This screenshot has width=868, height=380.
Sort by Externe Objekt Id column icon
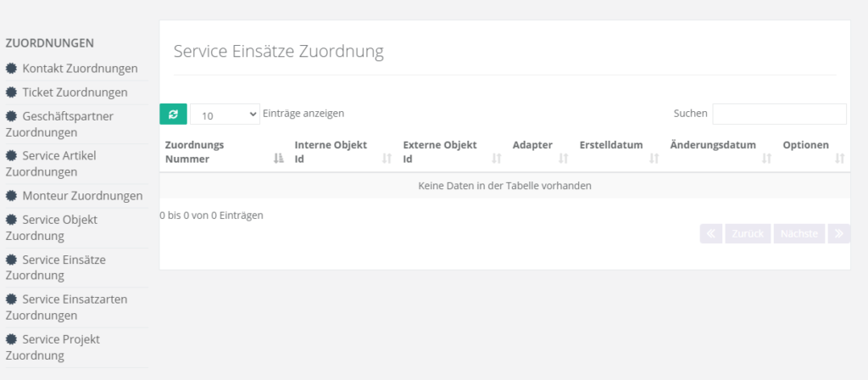tap(497, 159)
